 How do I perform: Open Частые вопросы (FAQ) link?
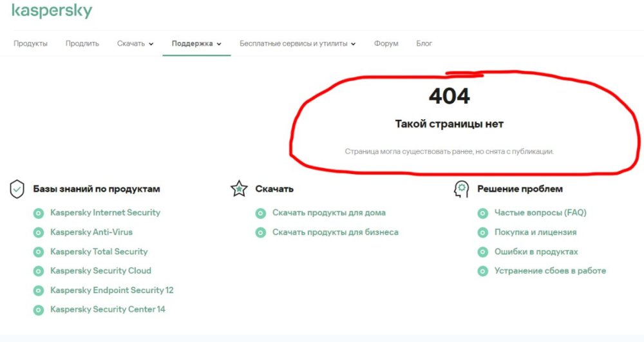(x=540, y=213)
